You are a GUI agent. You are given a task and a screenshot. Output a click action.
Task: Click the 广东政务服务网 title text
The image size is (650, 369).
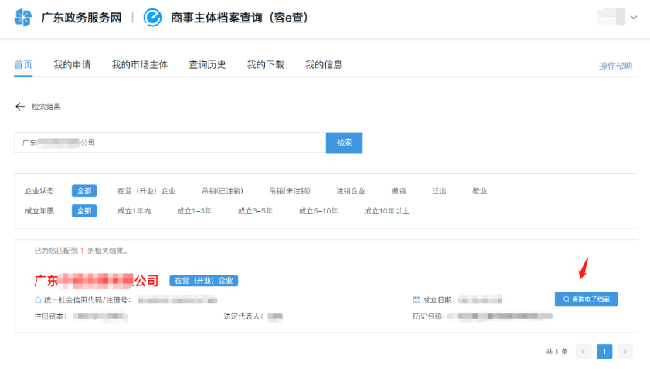[x=81, y=17]
